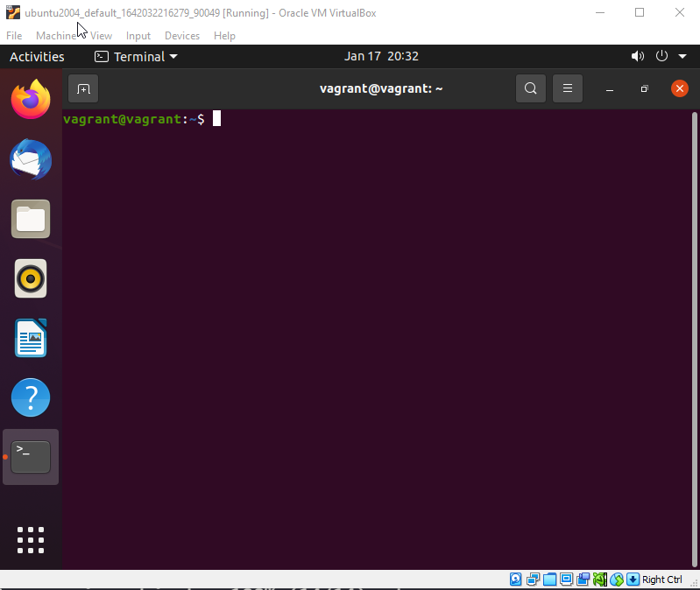
Task: Show the applications grid
Action: [x=31, y=539]
